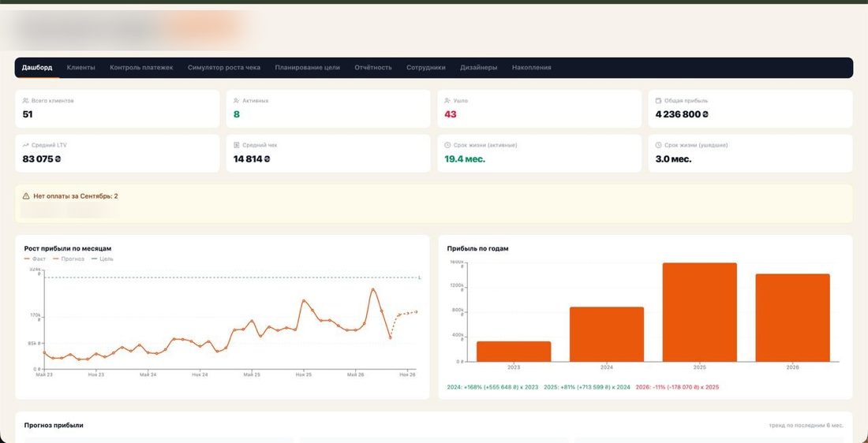Click the 2024 profit bar

607,334
